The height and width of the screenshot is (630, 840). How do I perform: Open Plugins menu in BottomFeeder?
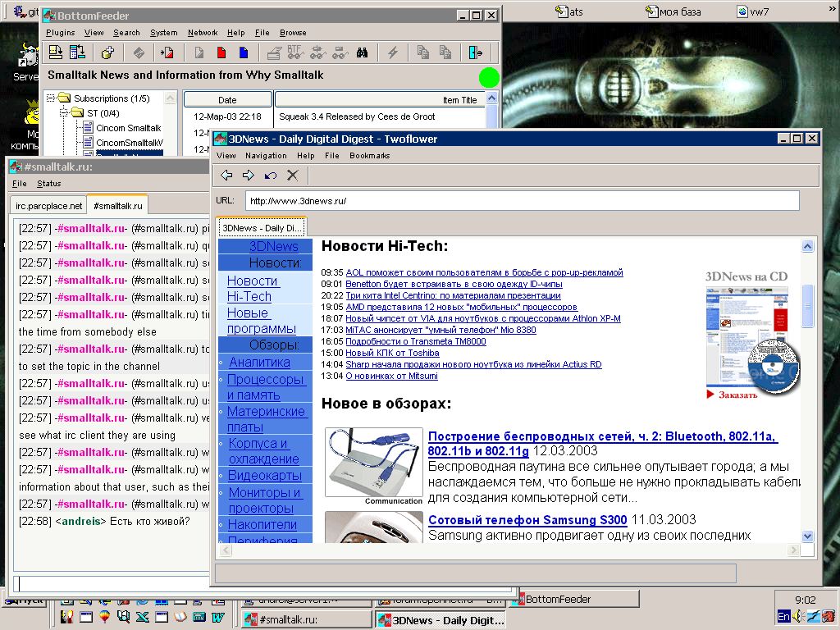click(x=61, y=33)
